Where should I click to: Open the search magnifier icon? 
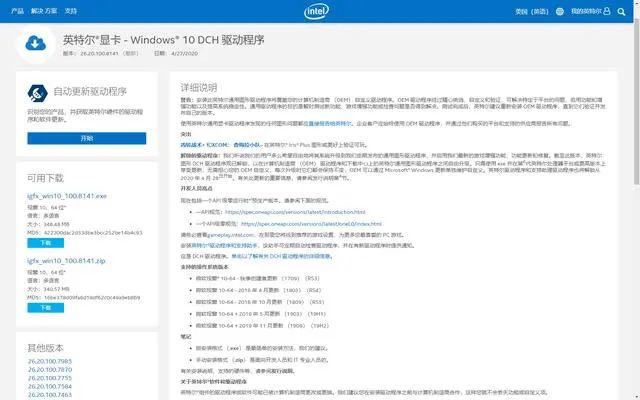(x=621, y=12)
